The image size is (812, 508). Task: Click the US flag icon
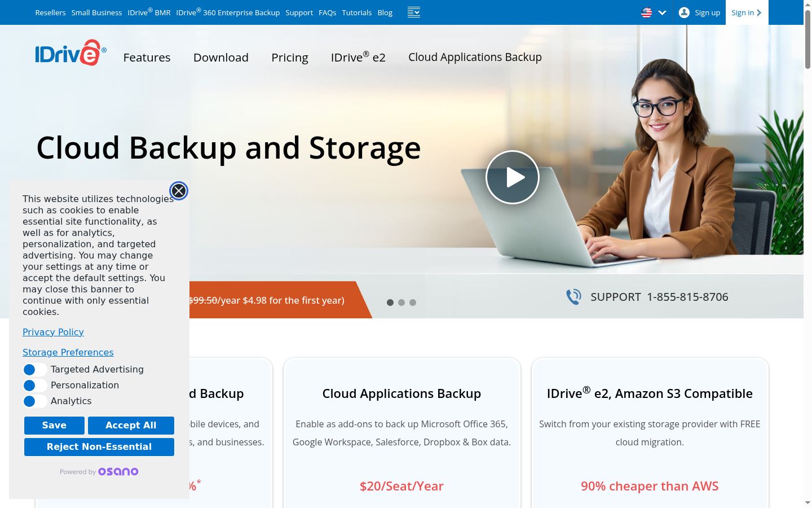tap(647, 12)
